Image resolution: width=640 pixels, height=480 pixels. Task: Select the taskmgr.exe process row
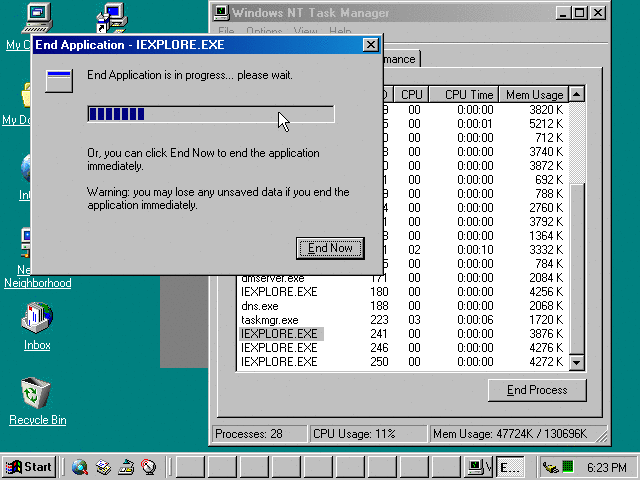click(x=402, y=320)
